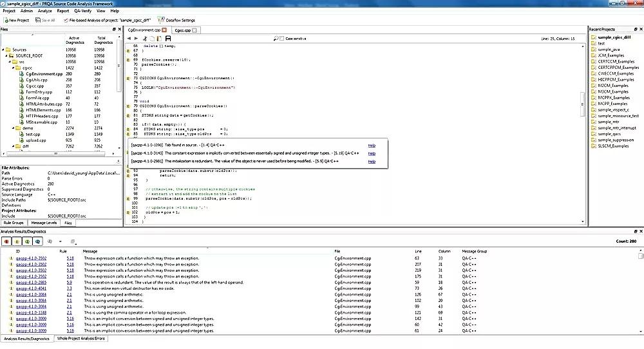Click rule link 5.9 in diagnostics
Viewport: 644px width, 349px height.
(70, 283)
